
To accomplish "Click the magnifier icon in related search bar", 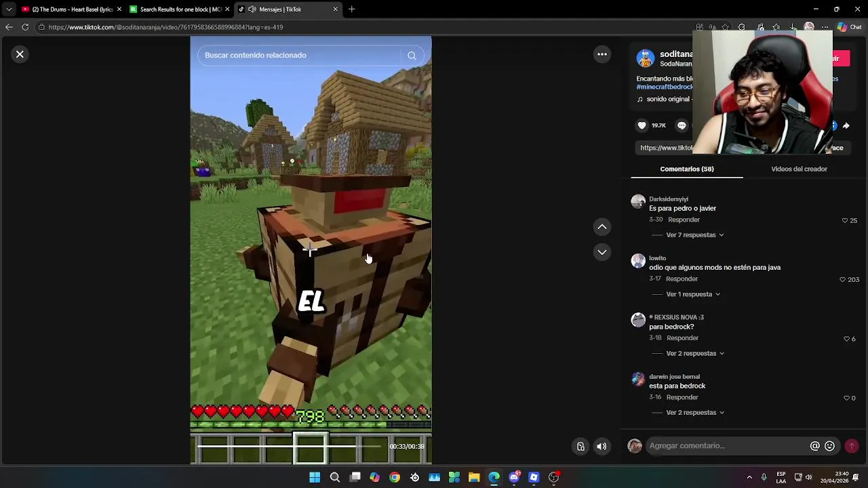I will (412, 56).
